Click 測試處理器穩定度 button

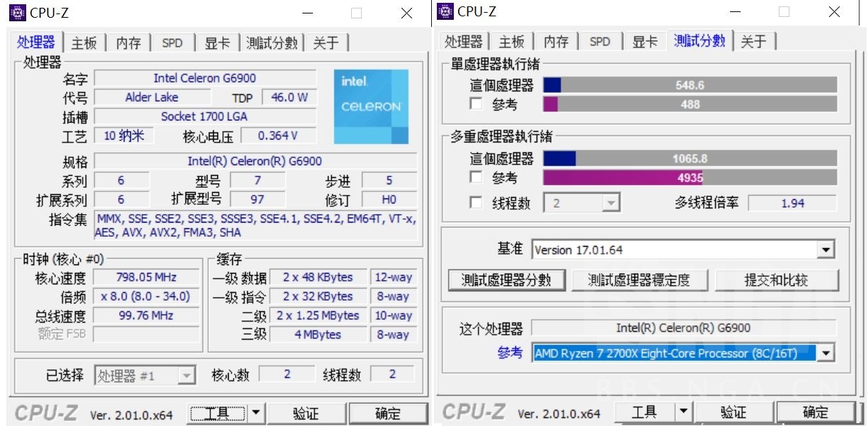pos(639,280)
